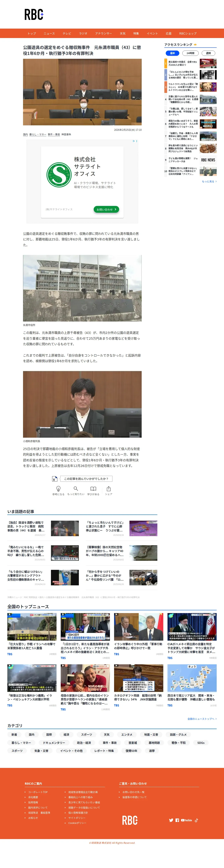Select the 復帰50年 category chip
The height and width of the screenshot is (868, 224).
click(x=131, y=751)
